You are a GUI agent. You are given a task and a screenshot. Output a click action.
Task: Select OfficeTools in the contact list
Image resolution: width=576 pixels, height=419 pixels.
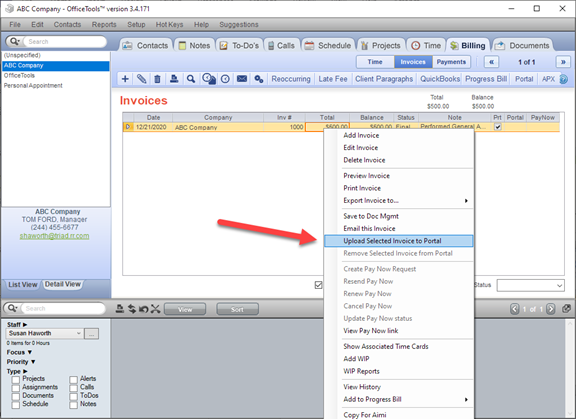click(55, 76)
